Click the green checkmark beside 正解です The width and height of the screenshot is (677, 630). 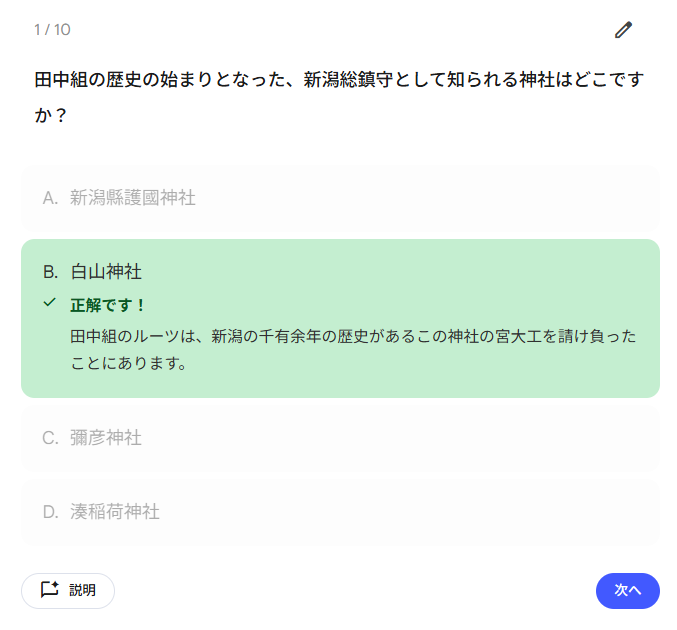point(50,302)
